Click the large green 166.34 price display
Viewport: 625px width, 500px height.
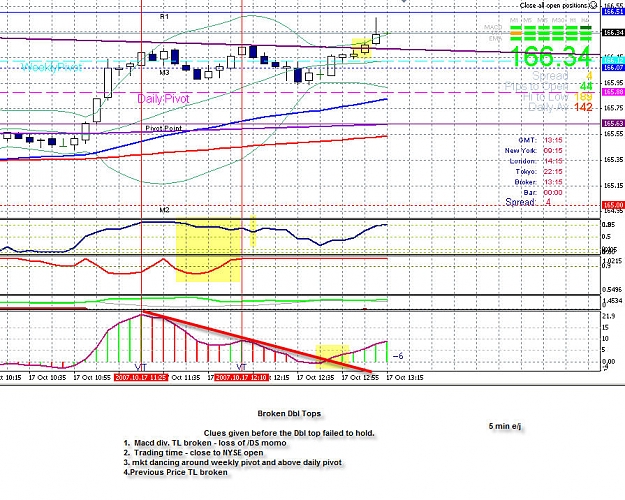[550, 56]
